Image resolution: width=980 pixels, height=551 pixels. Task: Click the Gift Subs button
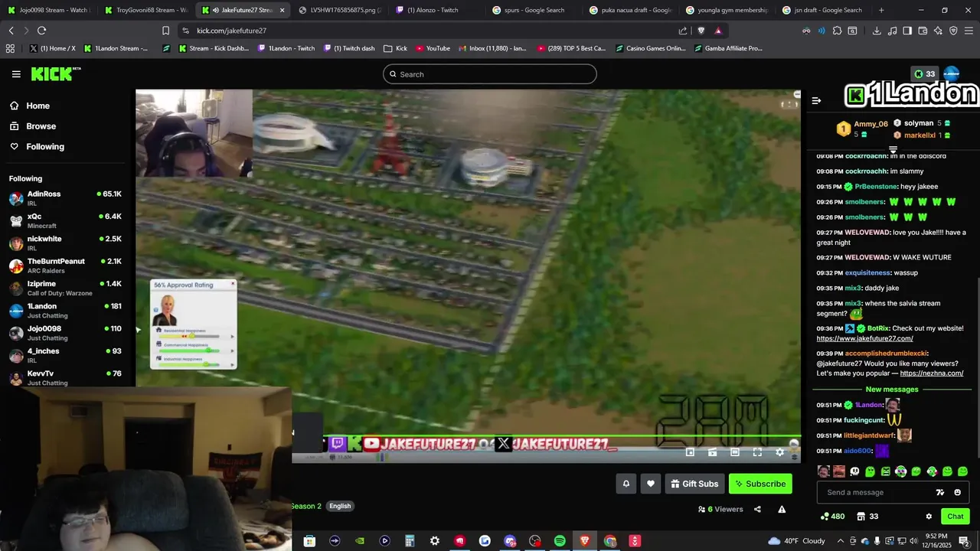694,484
